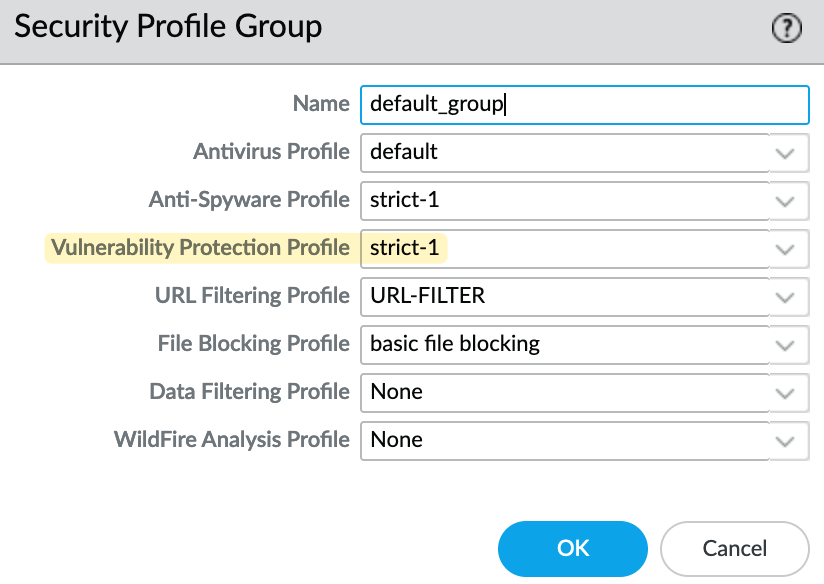The height and width of the screenshot is (584, 824).
Task: Click the Name input field
Action: click(583, 104)
